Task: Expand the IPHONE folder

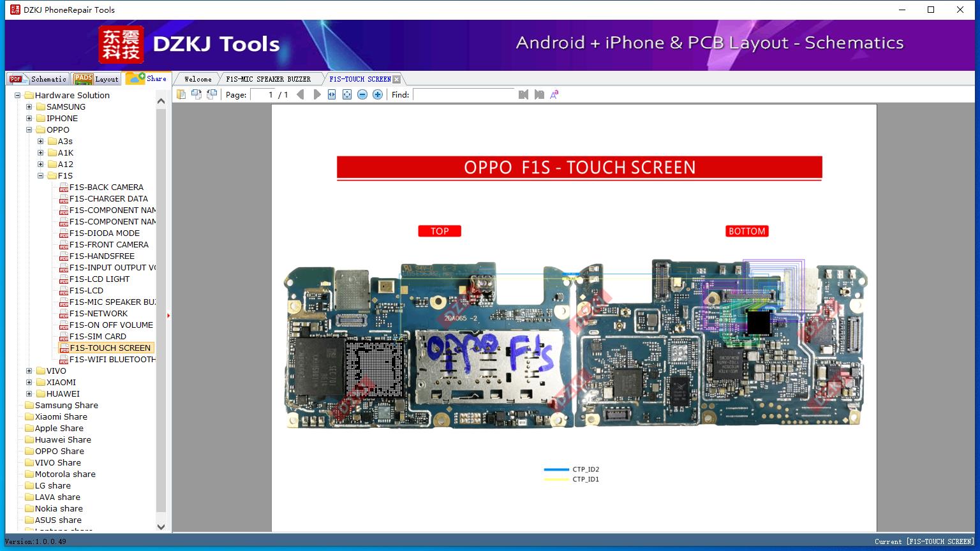Action: click(x=29, y=119)
